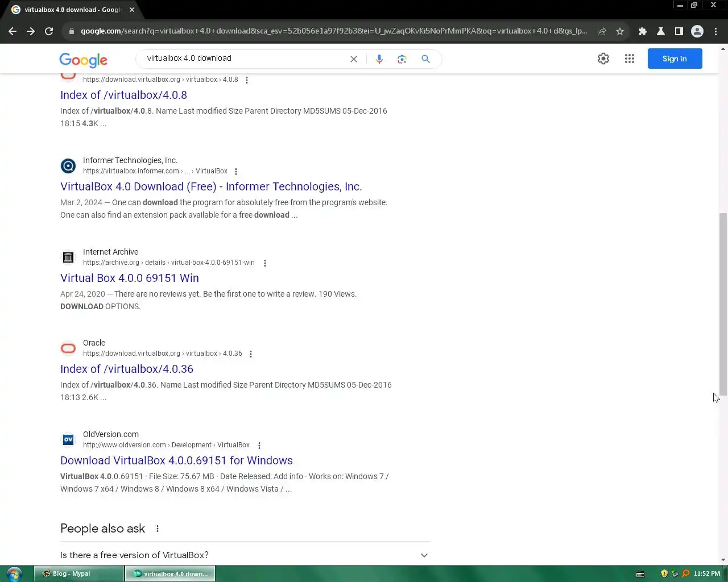Viewport: 728px width, 582px height.
Task: Expand 'Is there a free version of VirtualBox?'
Action: coord(245,555)
